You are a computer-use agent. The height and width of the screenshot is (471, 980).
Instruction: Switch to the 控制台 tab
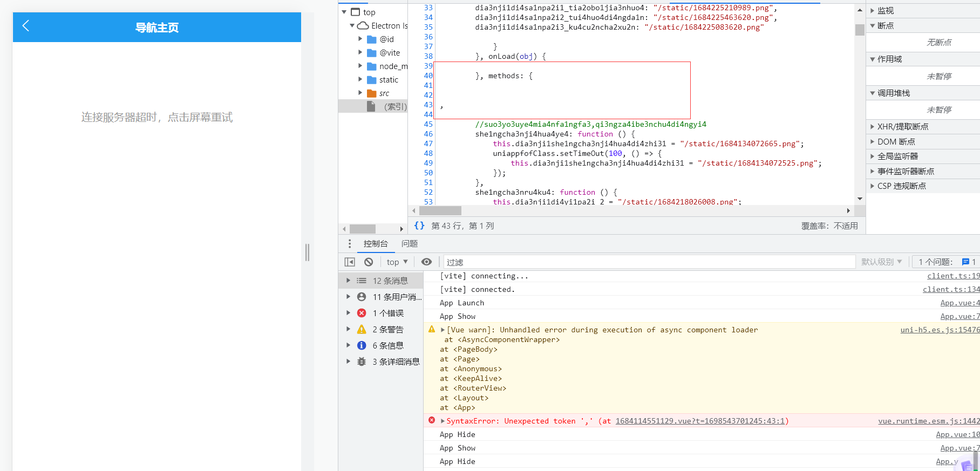(376, 243)
